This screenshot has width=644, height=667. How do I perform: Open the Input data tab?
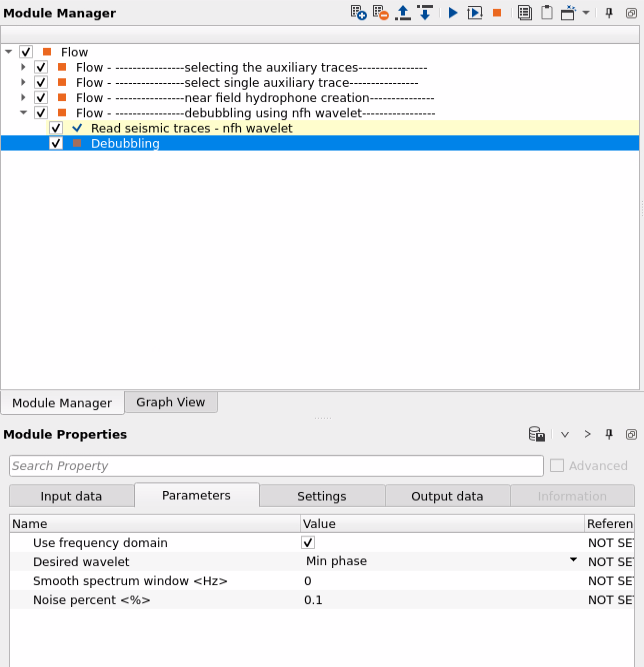coord(71,496)
